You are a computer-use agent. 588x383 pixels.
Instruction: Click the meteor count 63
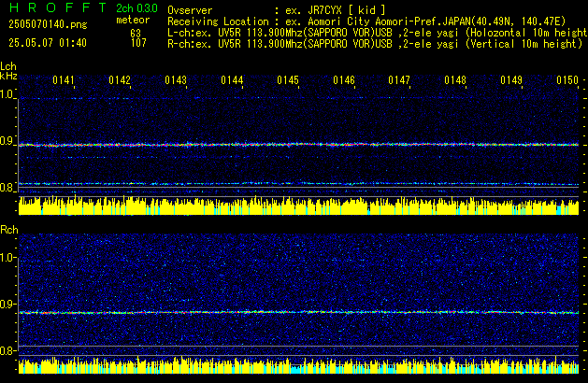pos(136,34)
